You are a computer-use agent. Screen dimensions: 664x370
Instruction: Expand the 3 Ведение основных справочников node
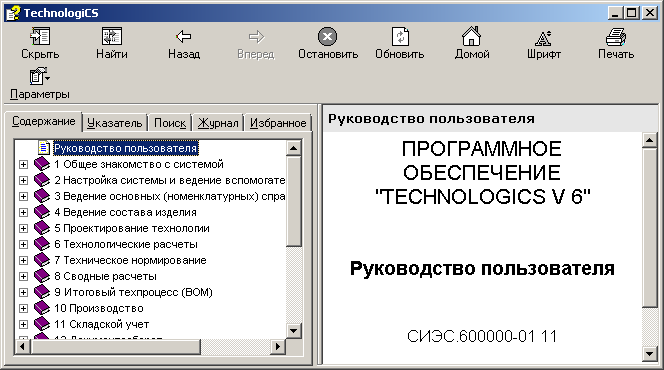23,196
